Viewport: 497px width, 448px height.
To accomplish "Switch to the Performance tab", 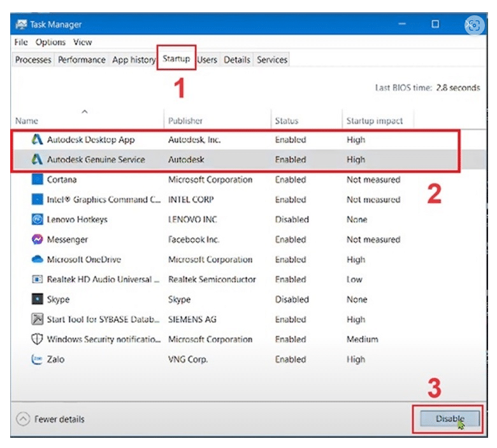I will pos(82,60).
